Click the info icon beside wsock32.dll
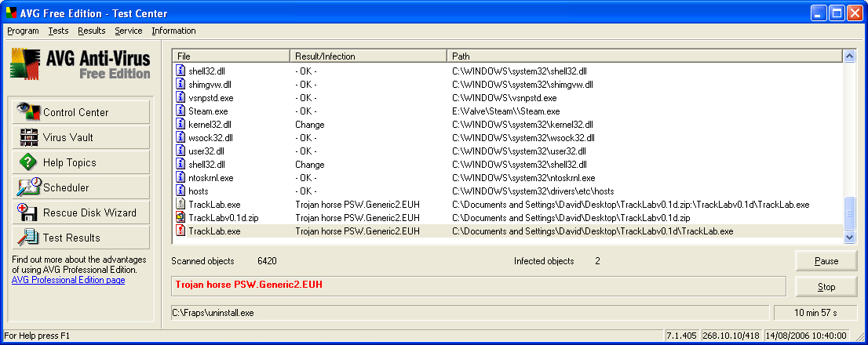 [181, 137]
